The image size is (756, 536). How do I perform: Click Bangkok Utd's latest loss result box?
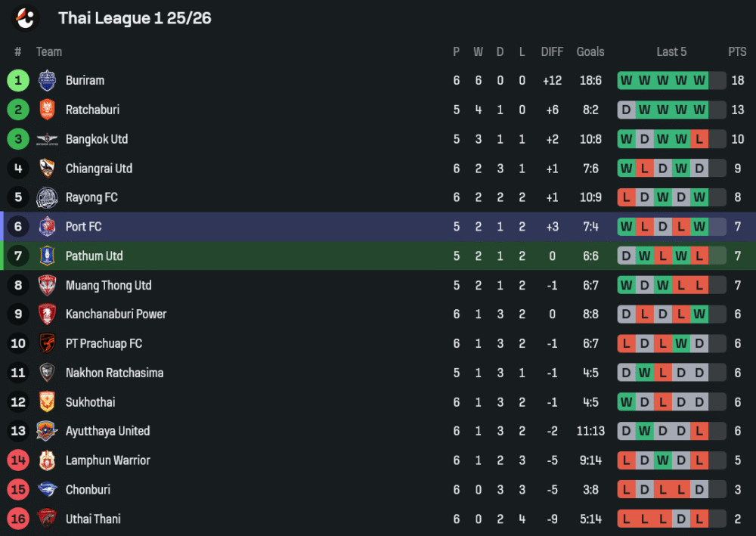[x=699, y=139]
